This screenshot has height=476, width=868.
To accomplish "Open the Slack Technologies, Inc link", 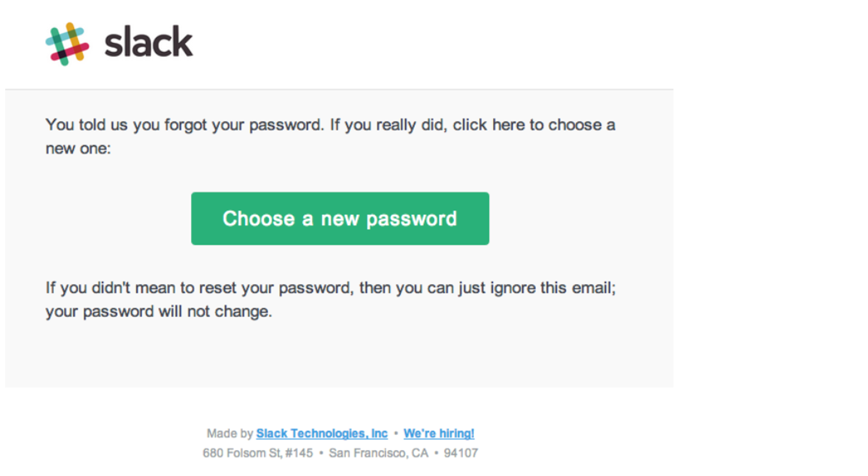I will pos(322,434).
